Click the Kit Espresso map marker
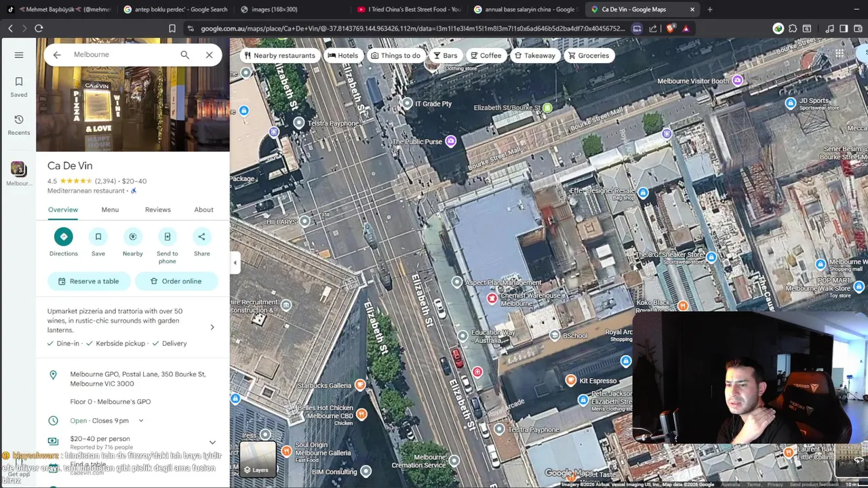The width and height of the screenshot is (868, 488). click(x=571, y=380)
